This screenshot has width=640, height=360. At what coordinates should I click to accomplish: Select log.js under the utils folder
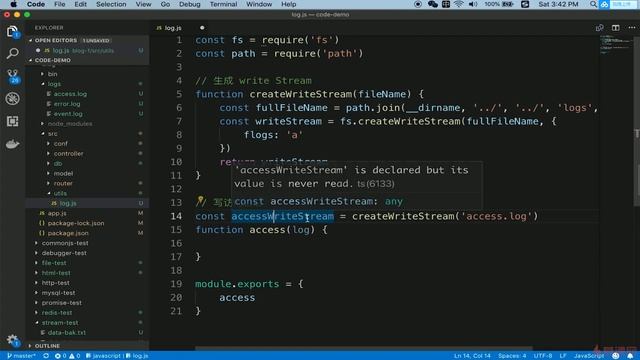tap(68, 203)
